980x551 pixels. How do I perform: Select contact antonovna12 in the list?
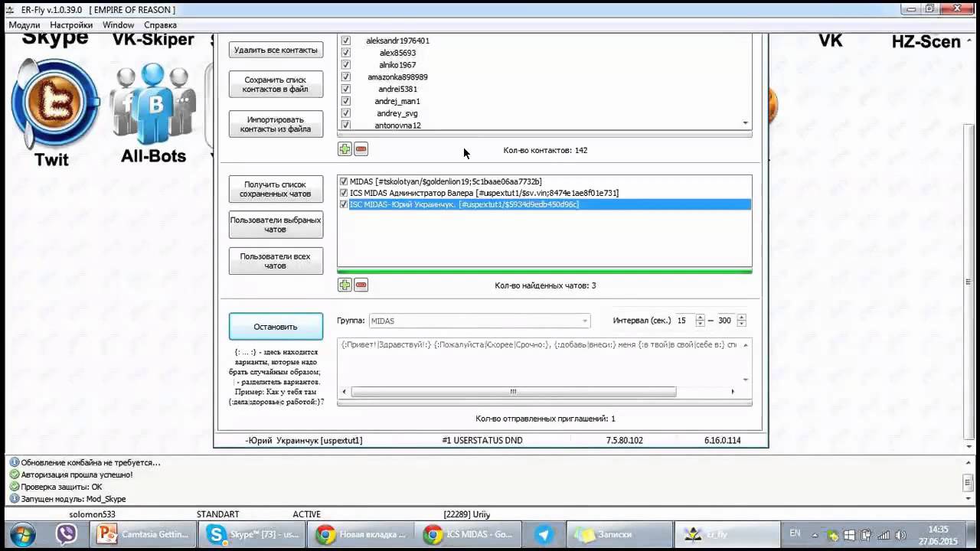[398, 125]
